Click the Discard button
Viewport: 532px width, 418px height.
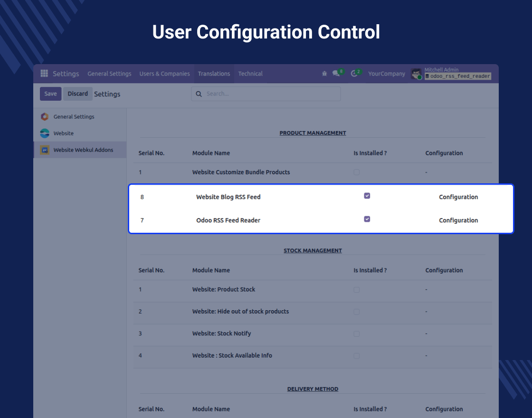coord(78,94)
